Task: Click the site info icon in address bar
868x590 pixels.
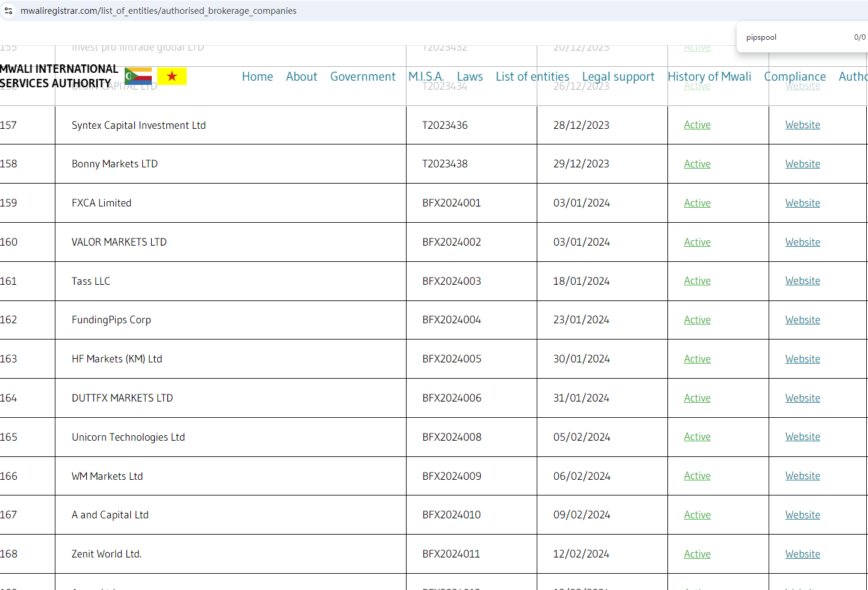Action: click(x=8, y=11)
